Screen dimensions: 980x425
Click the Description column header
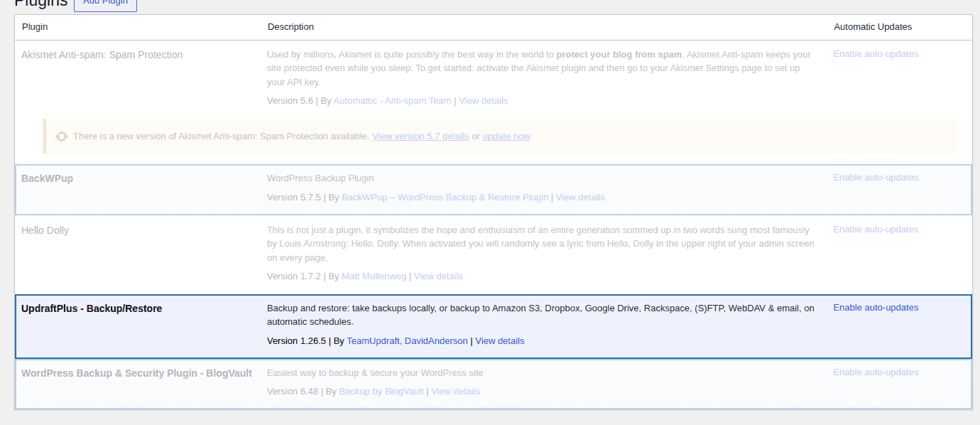290,27
